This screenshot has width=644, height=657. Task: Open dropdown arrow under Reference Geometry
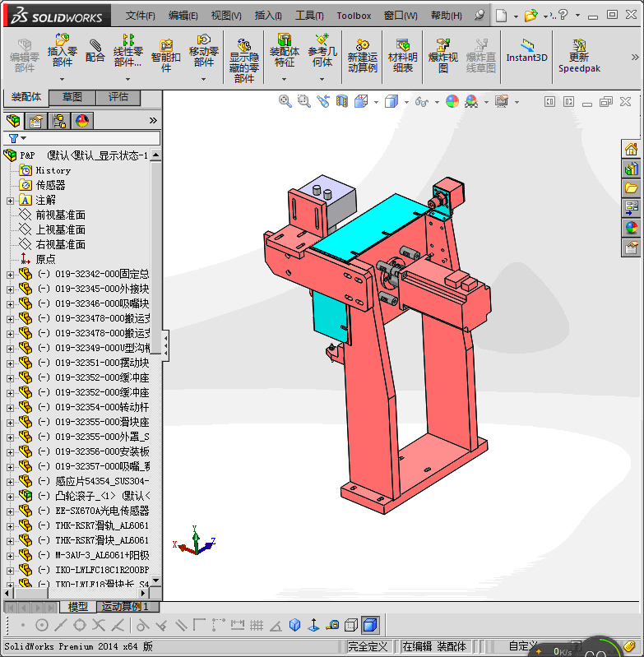click(322, 79)
